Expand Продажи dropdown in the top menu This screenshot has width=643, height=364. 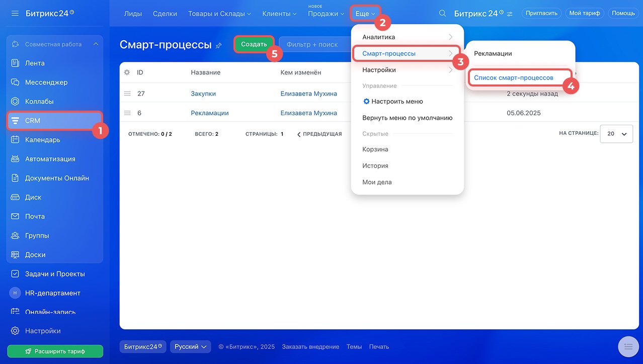[x=327, y=14]
